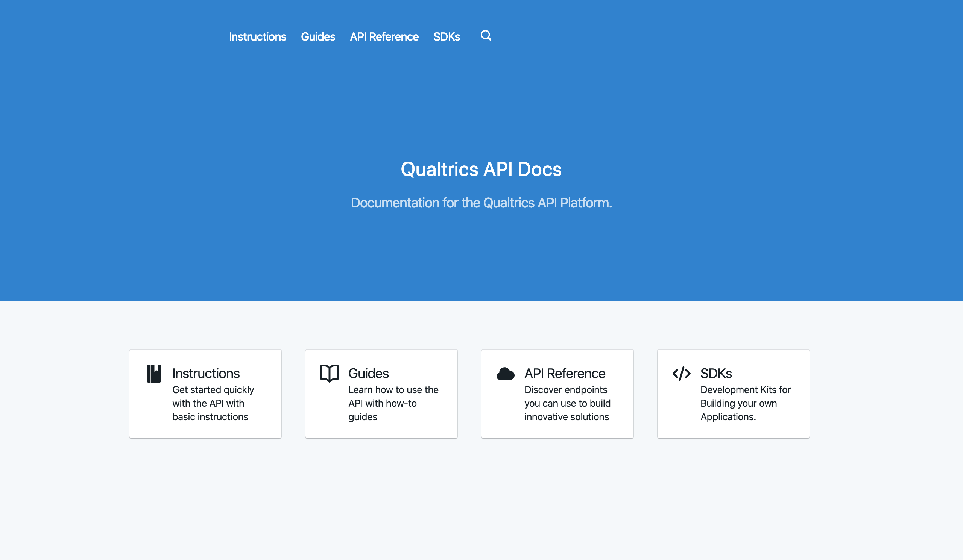Open the Guides card title
Viewport: 963px width, 560px height.
[368, 373]
